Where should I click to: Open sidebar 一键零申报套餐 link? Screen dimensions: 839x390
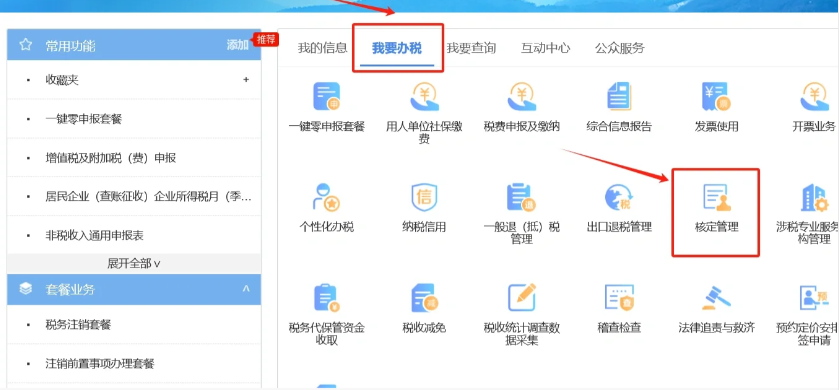(84, 119)
